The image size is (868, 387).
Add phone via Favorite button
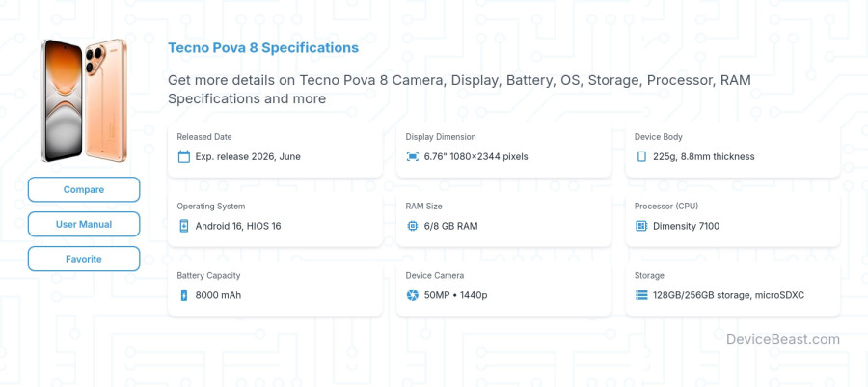(84, 259)
